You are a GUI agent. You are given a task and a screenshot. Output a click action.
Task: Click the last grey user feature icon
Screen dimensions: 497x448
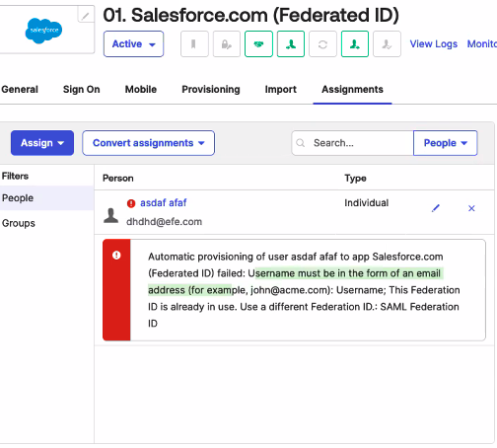tap(387, 43)
